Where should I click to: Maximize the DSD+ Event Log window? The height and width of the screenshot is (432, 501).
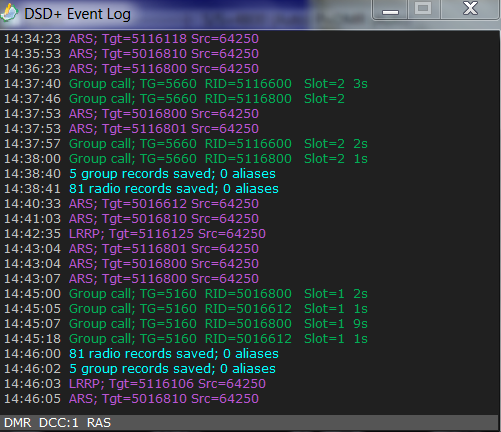(x=423, y=9)
